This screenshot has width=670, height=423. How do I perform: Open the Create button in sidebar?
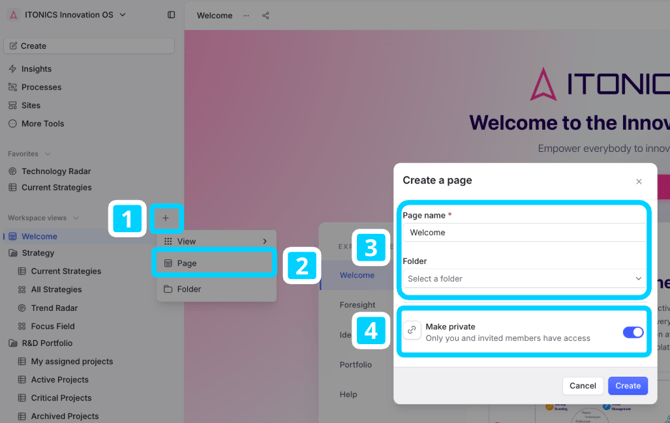89,46
